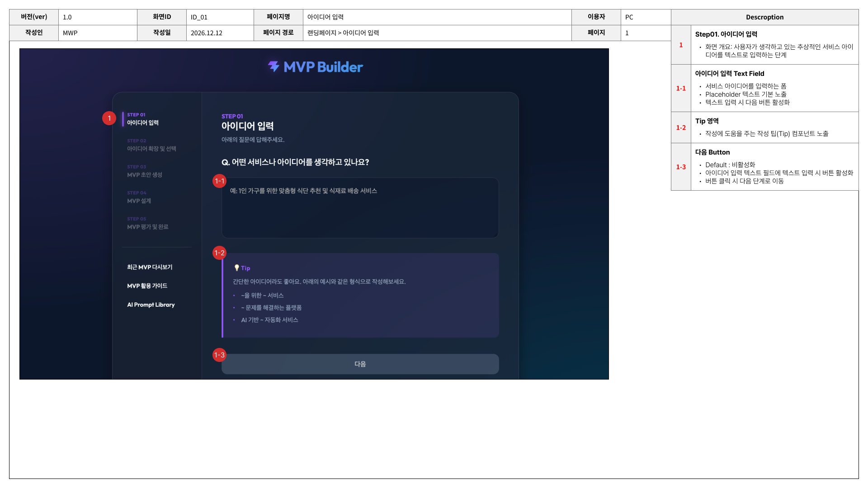Click the Tip lightbulb icon
Screen dimensions: 868x488
click(x=236, y=268)
